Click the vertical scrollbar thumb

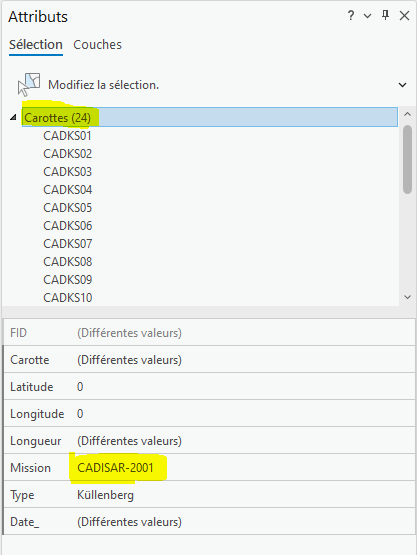(407, 159)
